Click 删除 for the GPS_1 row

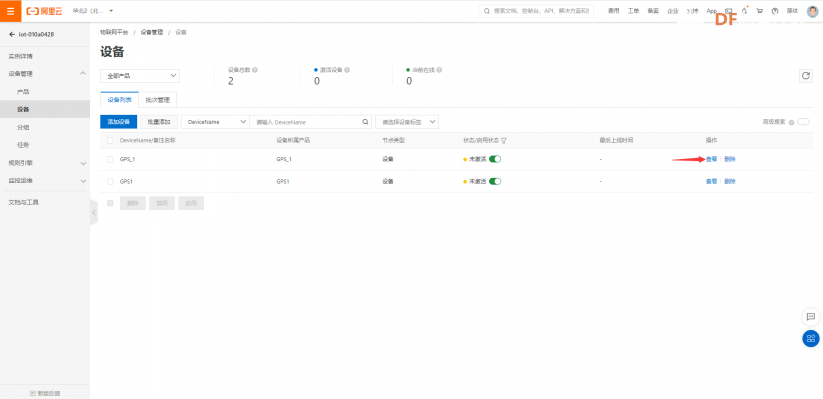point(730,159)
